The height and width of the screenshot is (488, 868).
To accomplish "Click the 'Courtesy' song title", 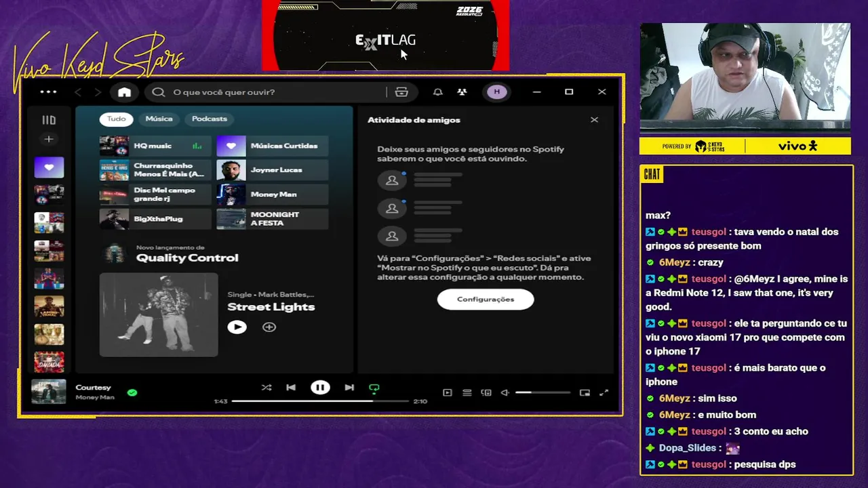I will click(94, 388).
